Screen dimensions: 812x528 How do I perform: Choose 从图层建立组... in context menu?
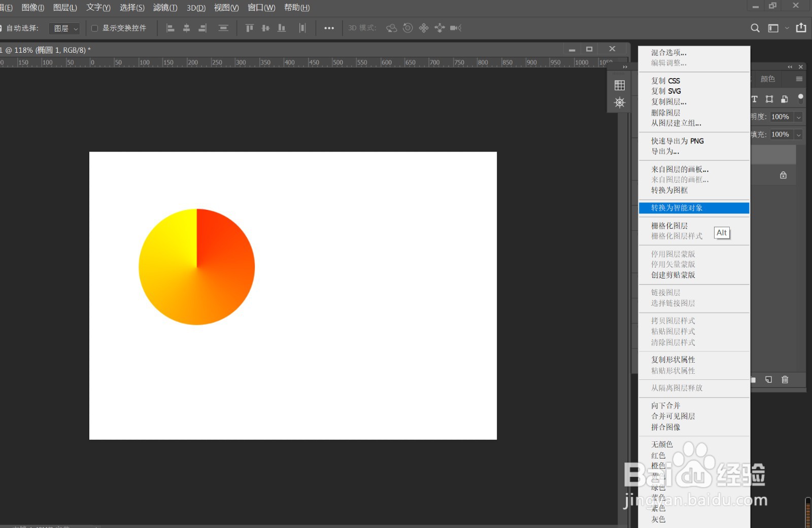click(x=694, y=123)
